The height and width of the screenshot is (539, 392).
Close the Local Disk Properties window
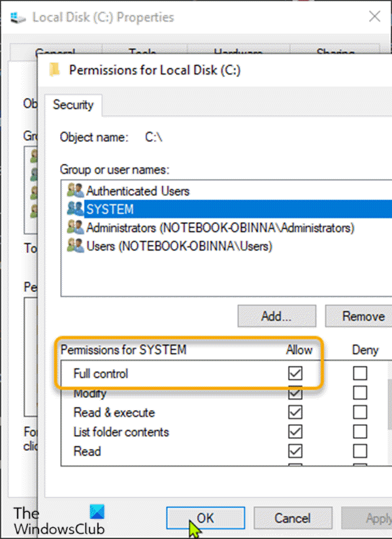(374, 17)
